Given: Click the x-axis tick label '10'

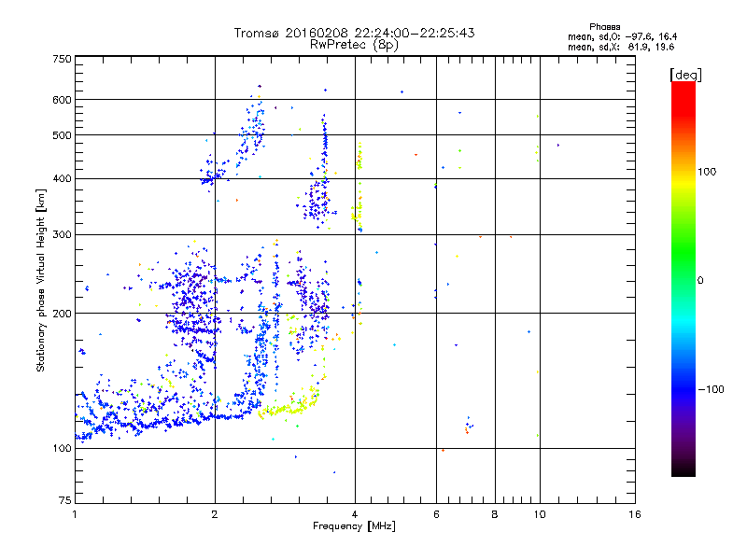Looking at the screenshot, I should click(x=540, y=514).
